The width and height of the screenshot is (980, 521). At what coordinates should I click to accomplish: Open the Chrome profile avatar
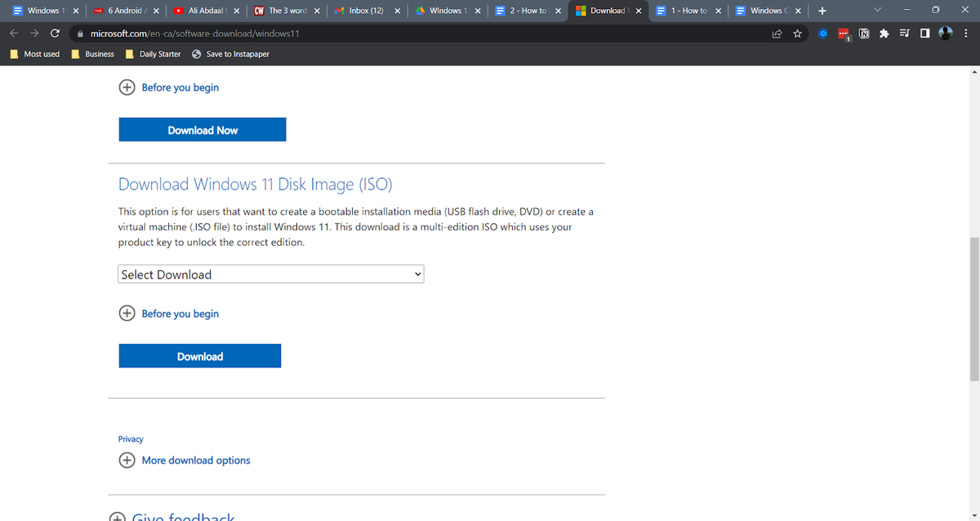pos(946,33)
